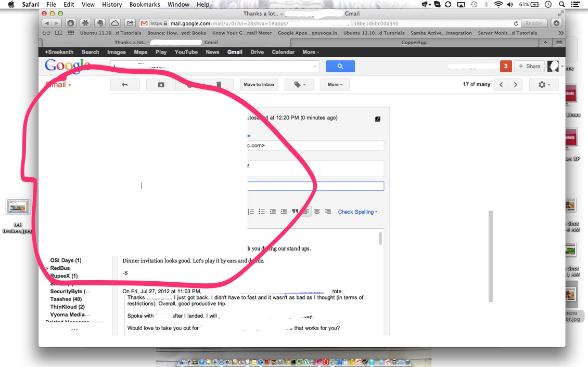Open the Labels tag dropdown
This screenshot has height=367, width=588.
(299, 85)
